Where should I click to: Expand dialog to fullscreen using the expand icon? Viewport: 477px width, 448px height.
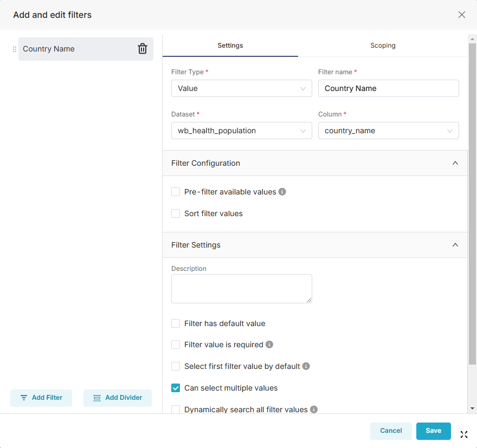pos(464,434)
